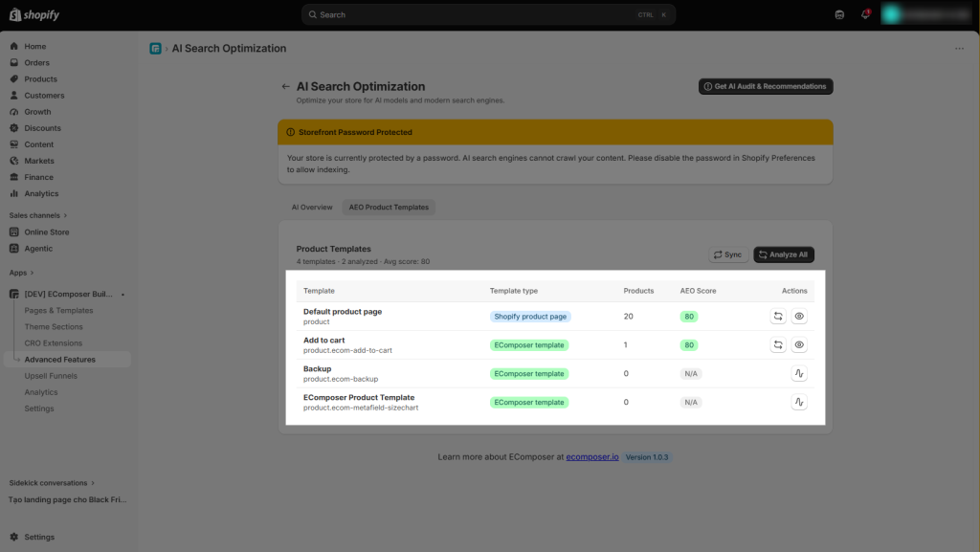This screenshot has height=552, width=980.
Task: Click the Agentic channel icon
Action: pyautogui.click(x=13, y=249)
